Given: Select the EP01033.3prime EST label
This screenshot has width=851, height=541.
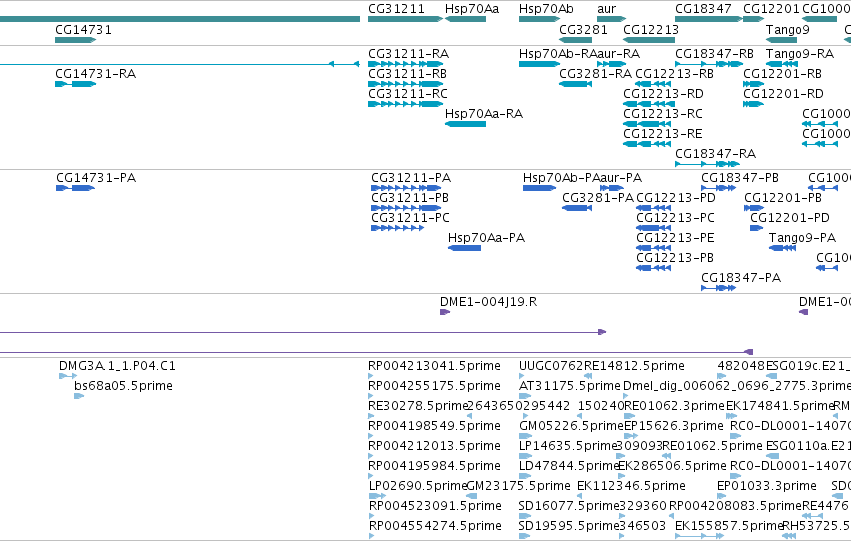Looking at the screenshot, I should (x=767, y=486).
